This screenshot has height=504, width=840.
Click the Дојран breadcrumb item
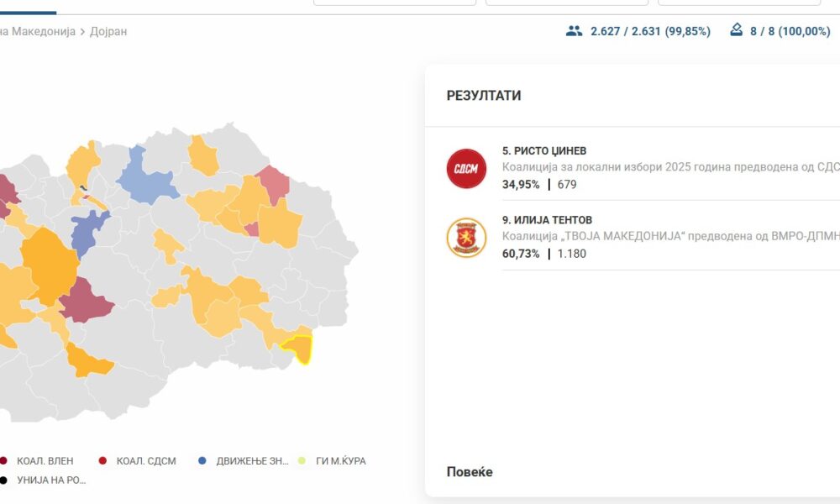(108, 32)
